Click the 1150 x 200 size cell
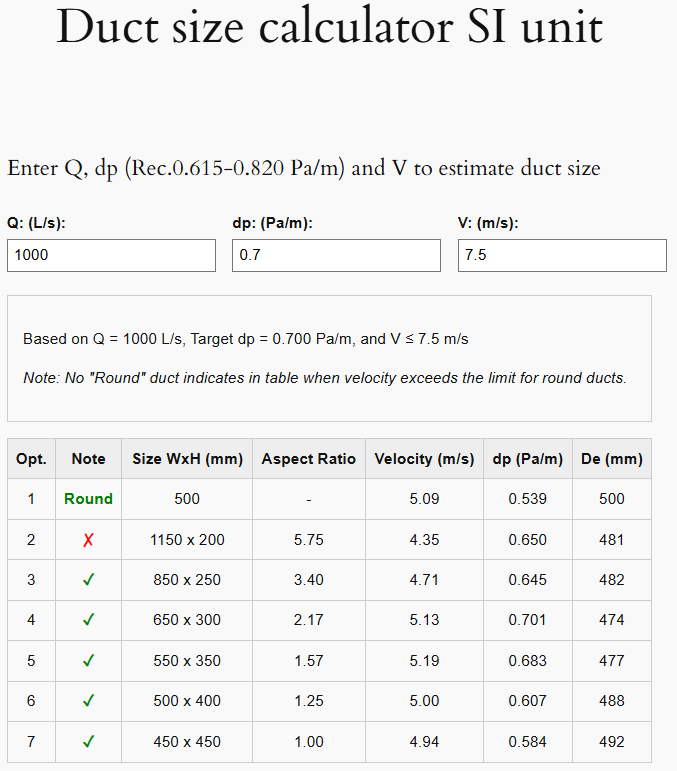The height and width of the screenshot is (771, 677). pos(187,540)
